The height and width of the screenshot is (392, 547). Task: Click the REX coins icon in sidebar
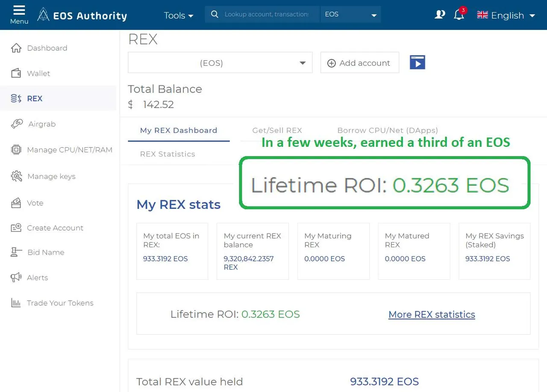tap(16, 98)
